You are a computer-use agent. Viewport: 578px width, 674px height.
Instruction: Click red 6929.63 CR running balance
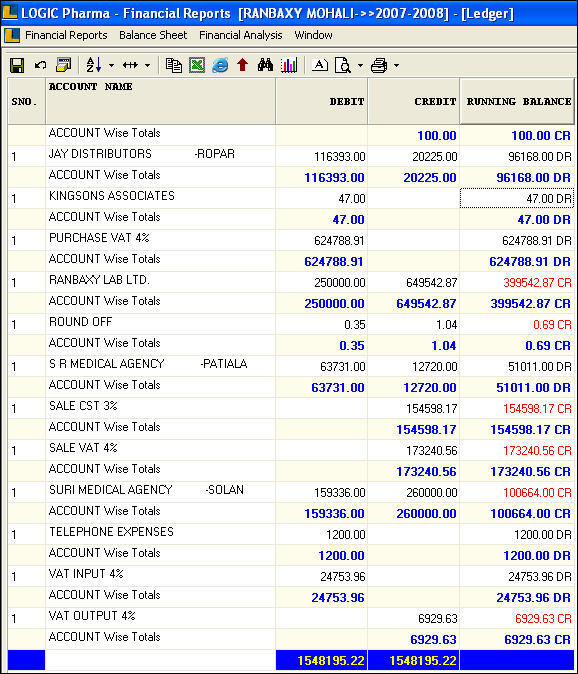tap(543, 619)
